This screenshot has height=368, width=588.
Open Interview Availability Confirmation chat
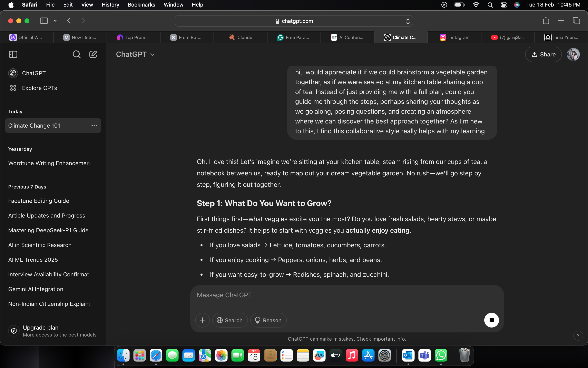(x=53, y=275)
